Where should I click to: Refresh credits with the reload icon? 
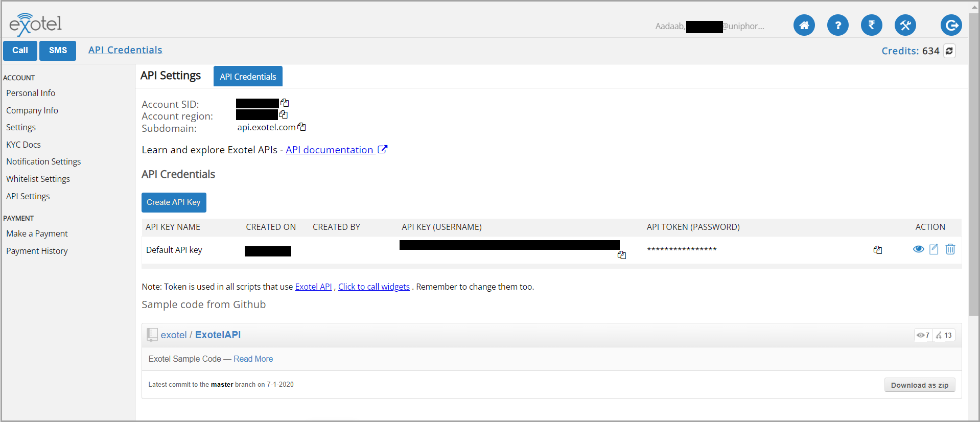949,51
